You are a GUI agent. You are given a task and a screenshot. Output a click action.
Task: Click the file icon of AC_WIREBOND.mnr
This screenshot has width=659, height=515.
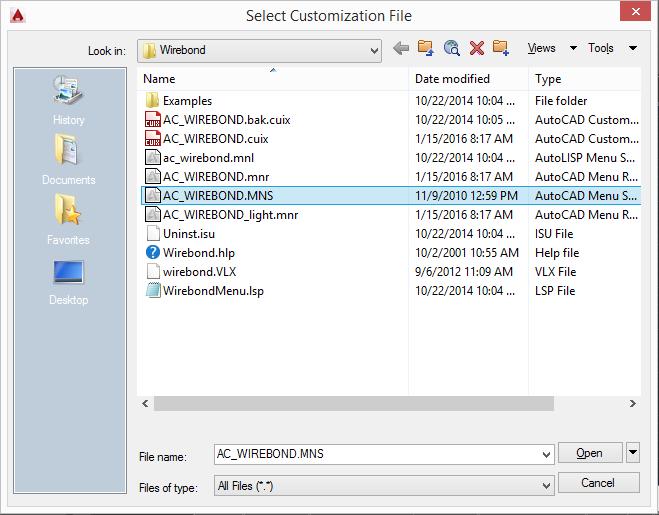coord(153,177)
